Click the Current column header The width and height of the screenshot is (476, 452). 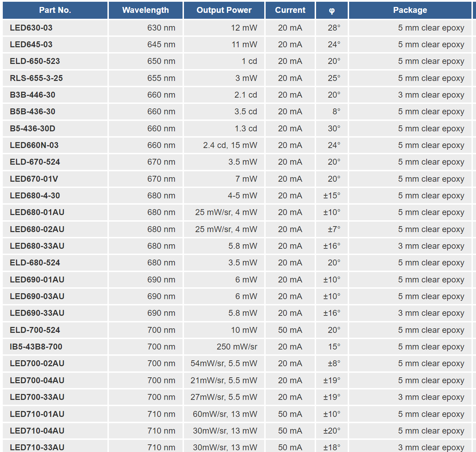290,10
